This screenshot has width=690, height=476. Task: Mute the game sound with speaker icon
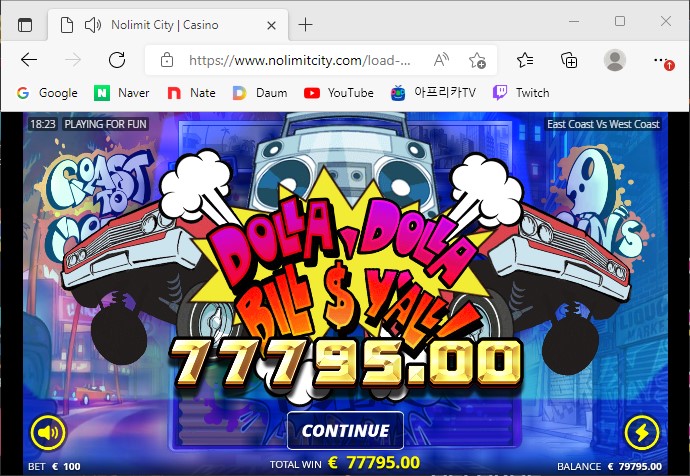(48, 433)
